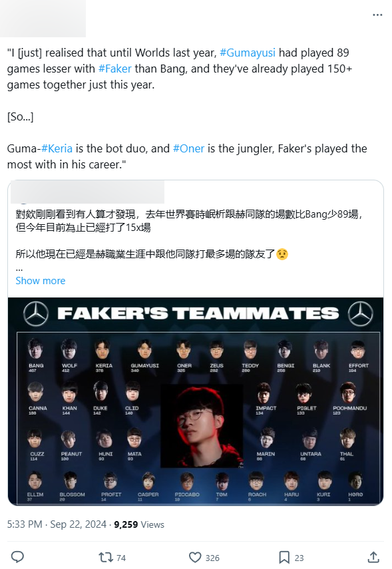Open the Faker's Teammates image
Screen dimensions: 392x569
pos(196,401)
